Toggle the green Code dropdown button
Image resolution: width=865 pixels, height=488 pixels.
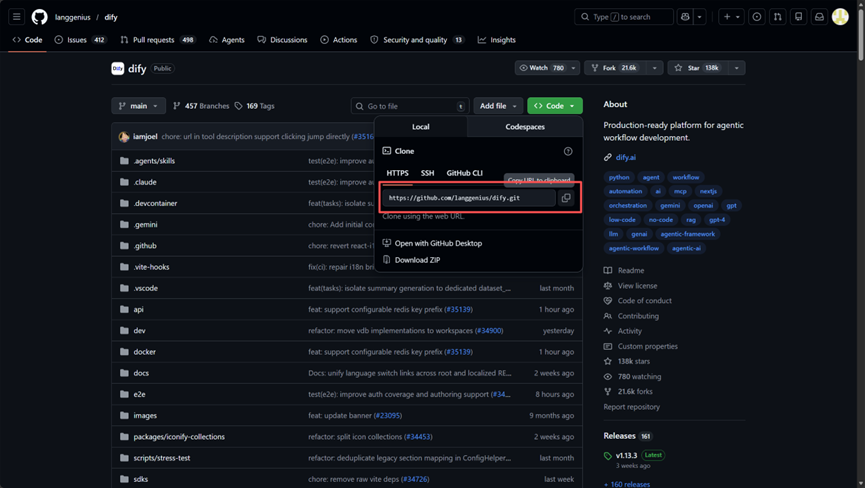point(554,106)
